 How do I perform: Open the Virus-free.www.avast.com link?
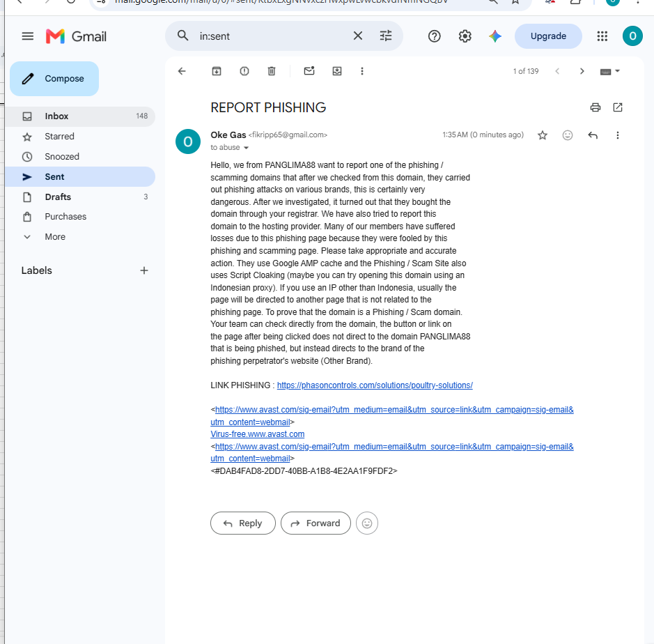pos(257,434)
